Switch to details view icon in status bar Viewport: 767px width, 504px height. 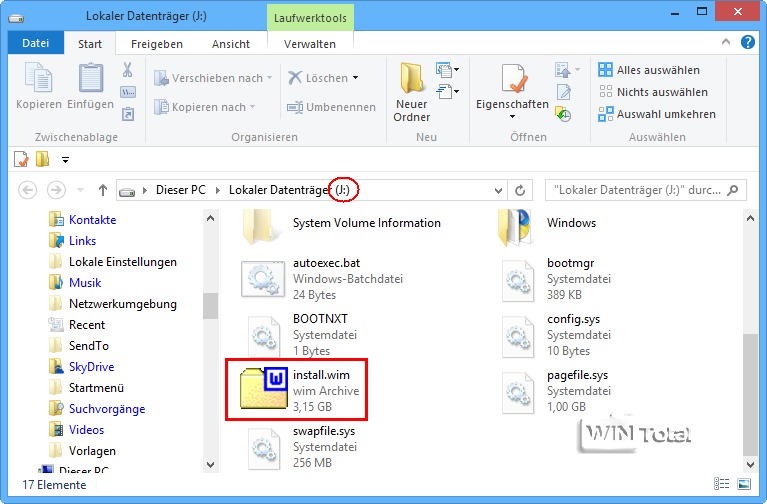pos(722,484)
